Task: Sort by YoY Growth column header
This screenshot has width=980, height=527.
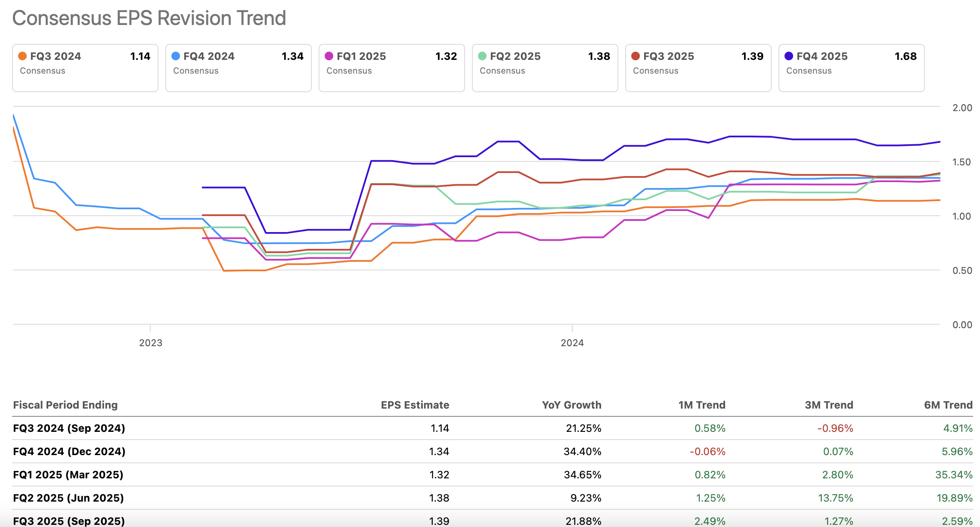Action: click(x=571, y=405)
